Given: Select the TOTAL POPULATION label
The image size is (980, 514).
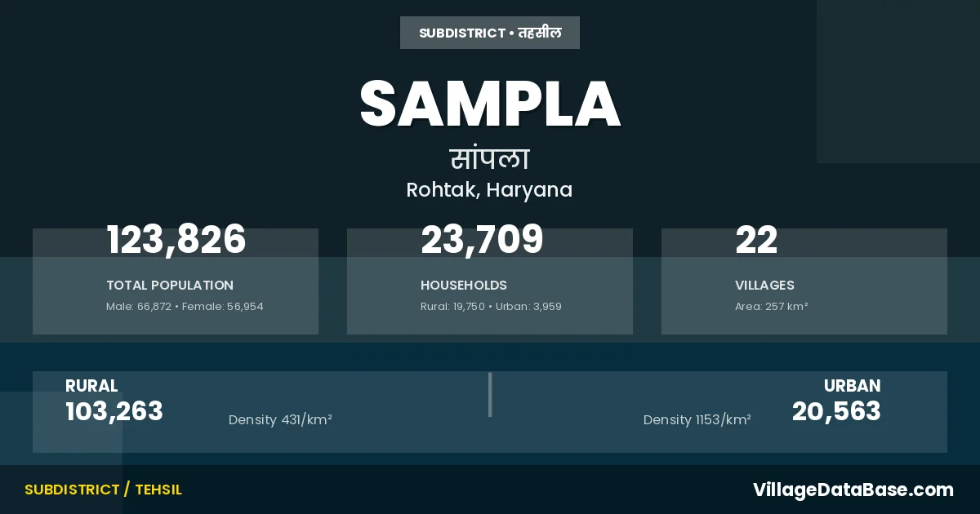Looking at the screenshot, I should click(170, 286).
